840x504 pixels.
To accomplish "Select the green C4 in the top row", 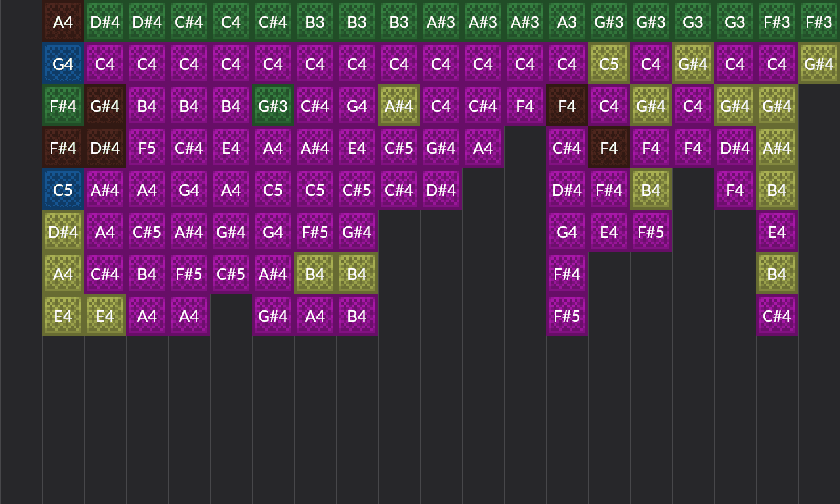I will point(231,22).
